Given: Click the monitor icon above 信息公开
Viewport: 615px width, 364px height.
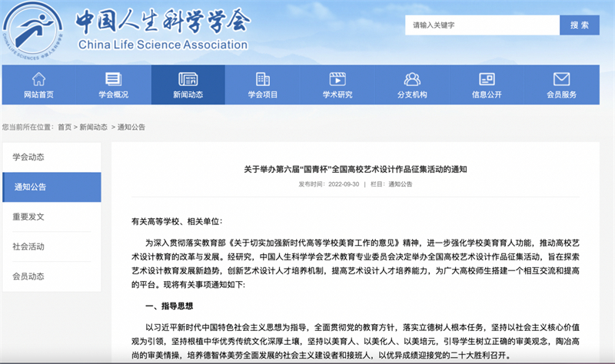Looking at the screenshot, I should pos(487,78).
